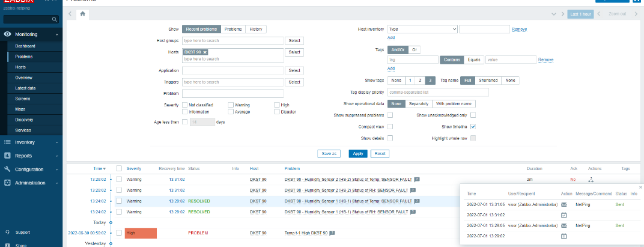Close the actions popup with the x
Viewport: 644px width, 247px height.
640,188
